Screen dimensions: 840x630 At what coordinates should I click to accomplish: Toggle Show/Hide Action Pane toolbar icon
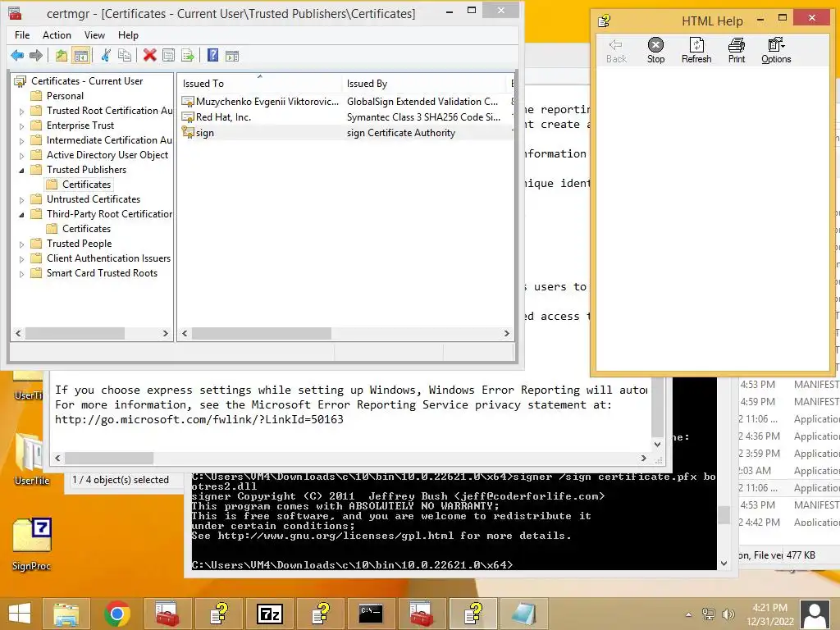232,55
